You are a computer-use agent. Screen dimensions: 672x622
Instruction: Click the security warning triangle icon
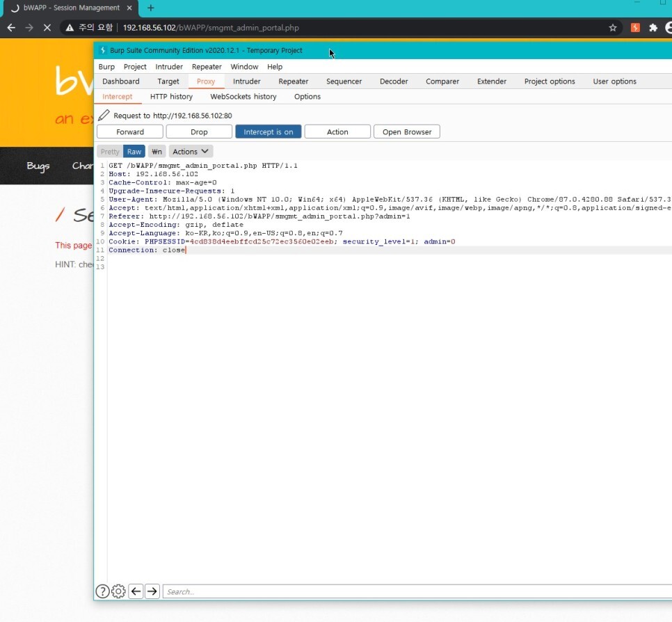[70, 28]
